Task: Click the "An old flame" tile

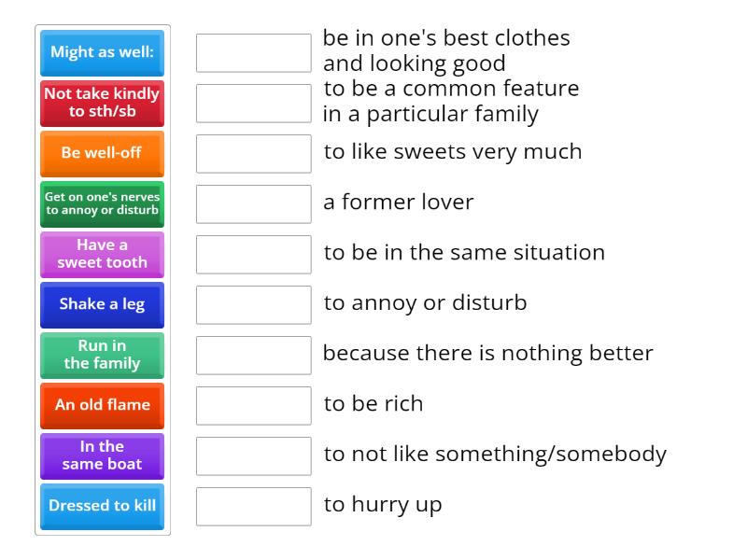Action: [102, 405]
